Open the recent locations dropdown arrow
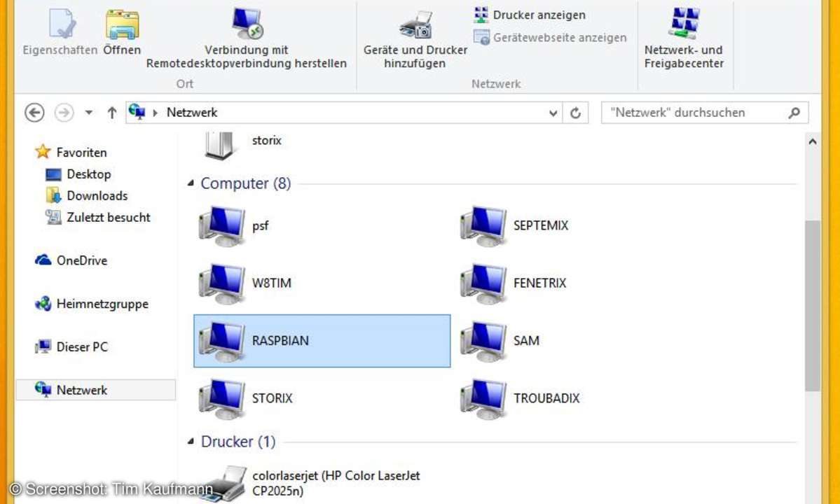The width and height of the screenshot is (840, 504). click(89, 113)
